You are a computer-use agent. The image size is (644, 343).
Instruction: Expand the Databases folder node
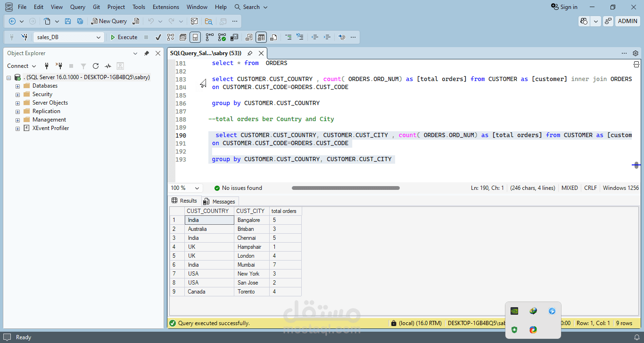[x=18, y=86]
